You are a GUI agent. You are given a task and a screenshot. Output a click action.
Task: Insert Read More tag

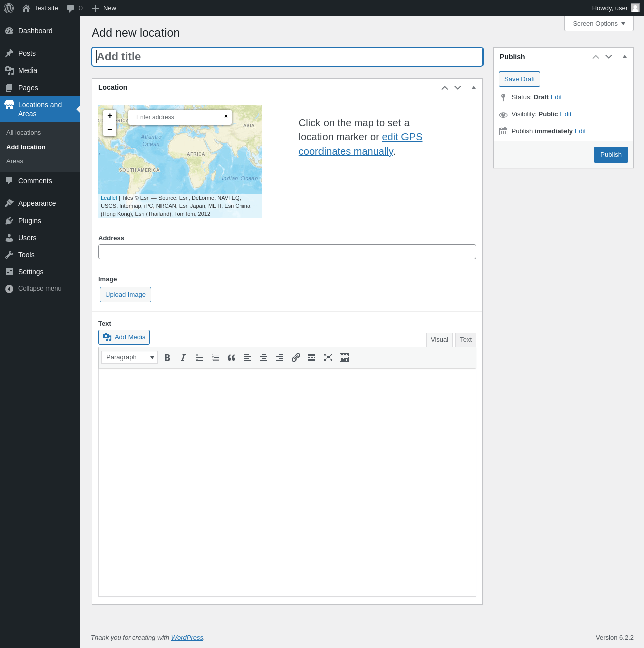point(312,357)
